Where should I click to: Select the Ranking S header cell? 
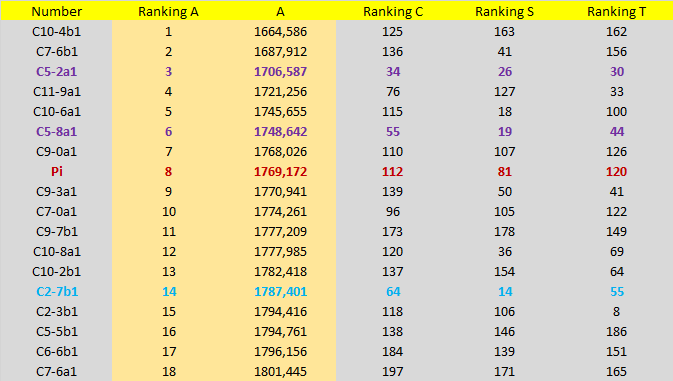click(x=504, y=12)
